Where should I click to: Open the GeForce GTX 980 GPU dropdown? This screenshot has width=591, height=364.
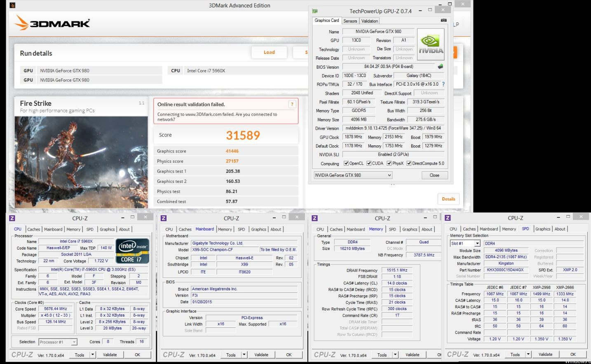[x=353, y=175]
